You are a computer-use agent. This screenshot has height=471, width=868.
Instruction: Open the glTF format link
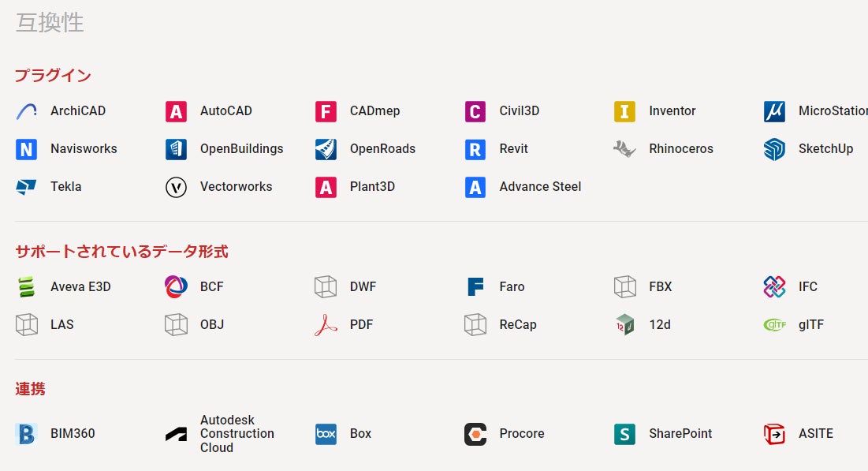coord(810,324)
